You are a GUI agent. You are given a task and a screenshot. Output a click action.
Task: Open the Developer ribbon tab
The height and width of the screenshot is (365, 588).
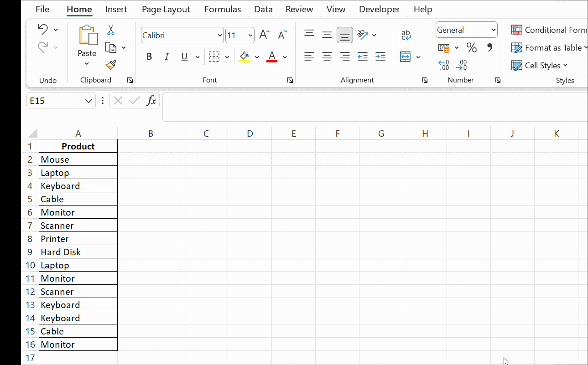[x=379, y=9]
